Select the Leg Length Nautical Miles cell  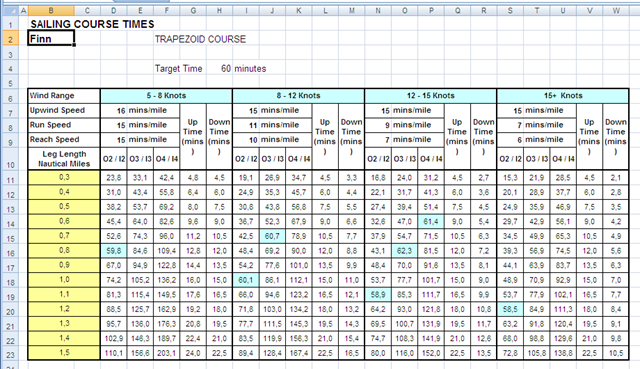click(x=64, y=159)
